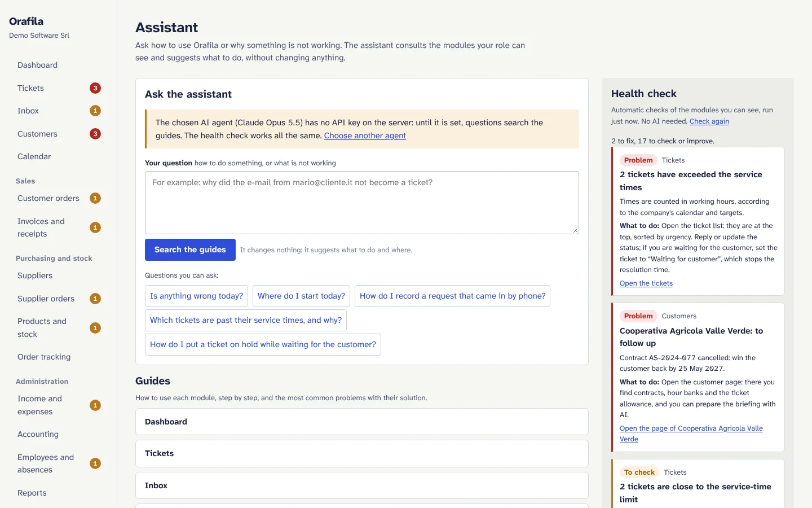
Task: Click the Check again link
Action: click(x=709, y=121)
